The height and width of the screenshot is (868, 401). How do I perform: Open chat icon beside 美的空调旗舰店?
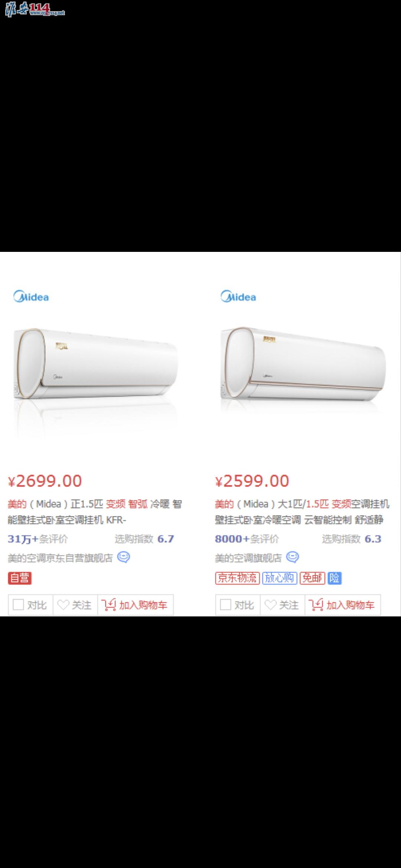(293, 558)
